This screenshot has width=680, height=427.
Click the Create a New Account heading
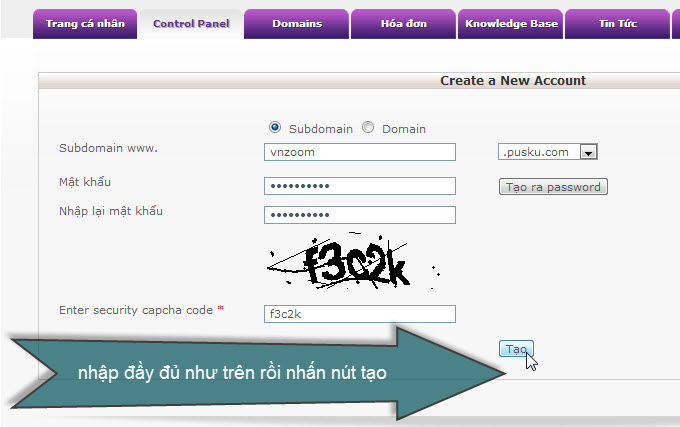pyautogui.click(x=513, y=81)
